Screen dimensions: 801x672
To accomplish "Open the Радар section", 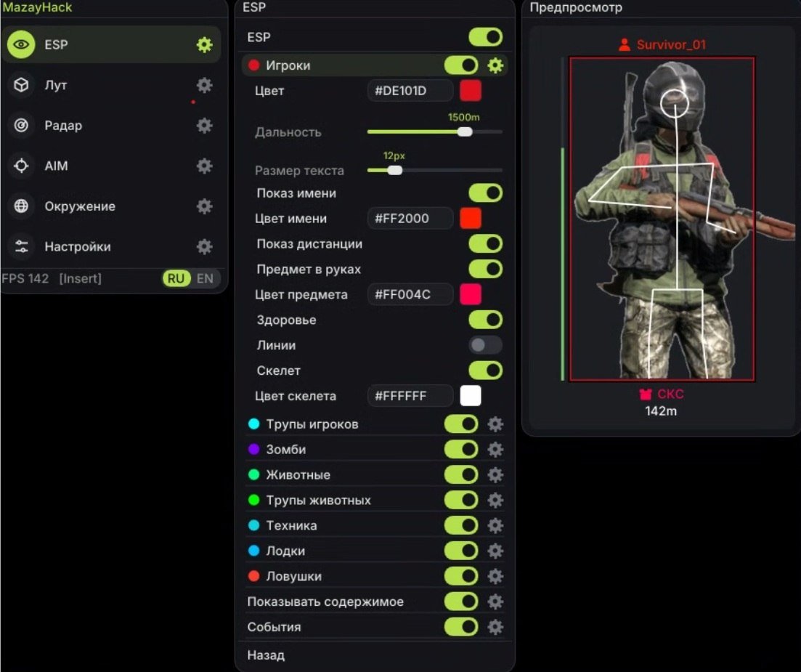I will [111, 125].
